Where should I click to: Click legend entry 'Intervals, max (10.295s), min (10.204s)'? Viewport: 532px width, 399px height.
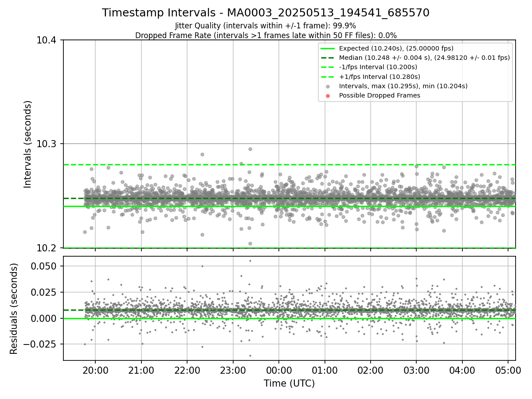click(403, 86)
